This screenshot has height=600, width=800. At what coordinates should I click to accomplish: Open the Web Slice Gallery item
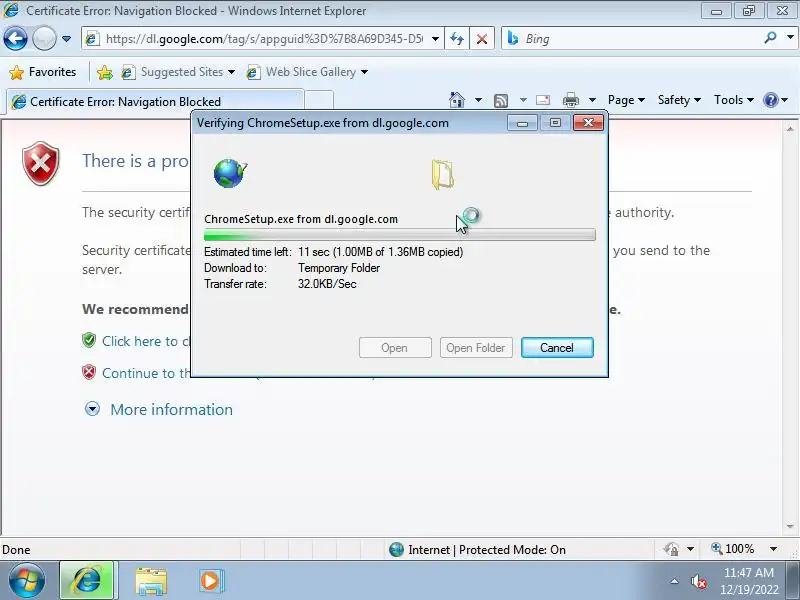pyautogui.click(x=307, y=72)
